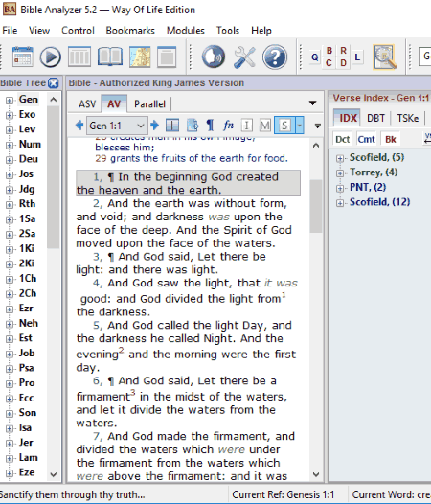
Task: Open the Bookmarks menu
Action: pos(130,31)
